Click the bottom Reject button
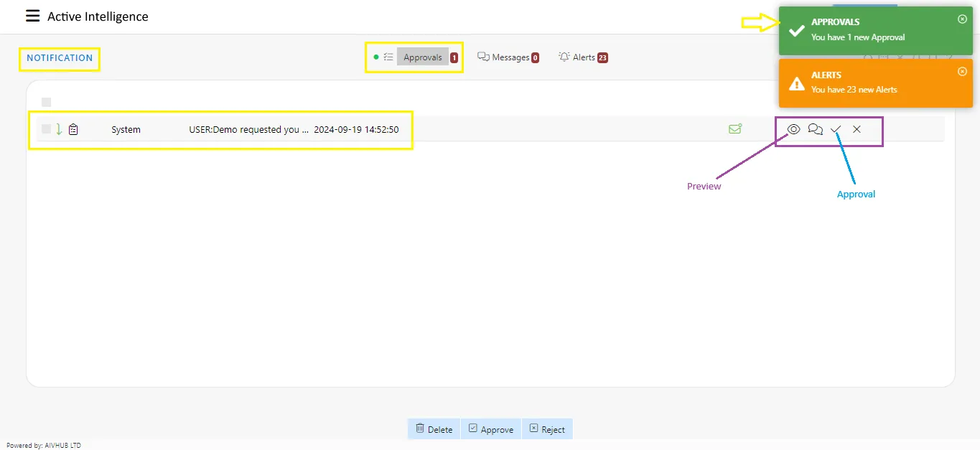The height and width of the screenshot is (450, 980). pos(547,429)
